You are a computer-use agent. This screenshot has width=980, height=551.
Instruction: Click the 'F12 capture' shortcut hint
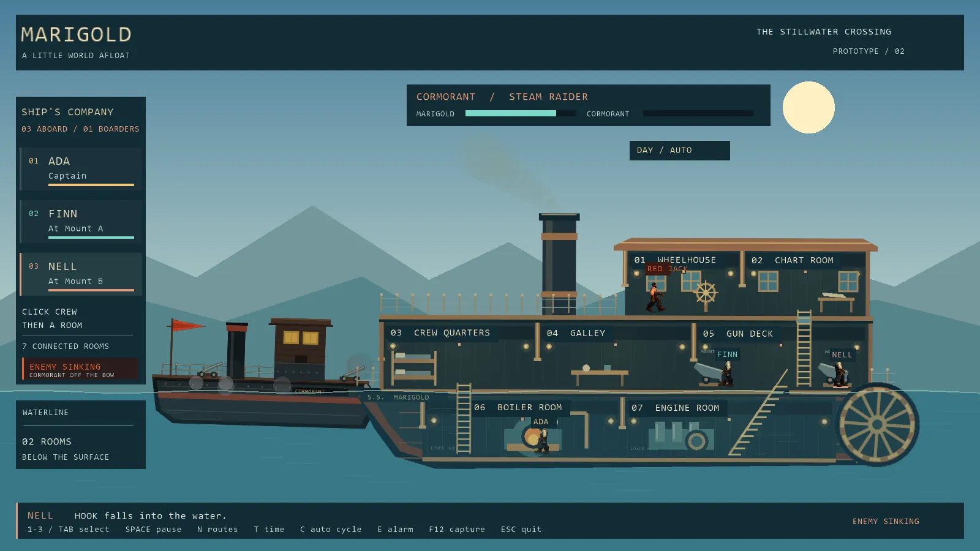[457, 530]
